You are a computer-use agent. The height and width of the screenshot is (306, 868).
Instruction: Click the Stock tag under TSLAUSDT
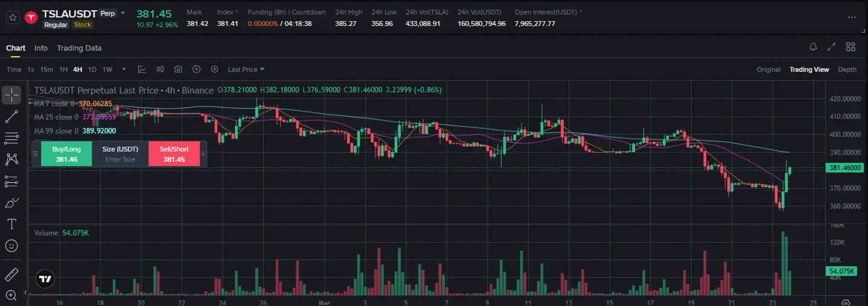click(x=83, y=25)
